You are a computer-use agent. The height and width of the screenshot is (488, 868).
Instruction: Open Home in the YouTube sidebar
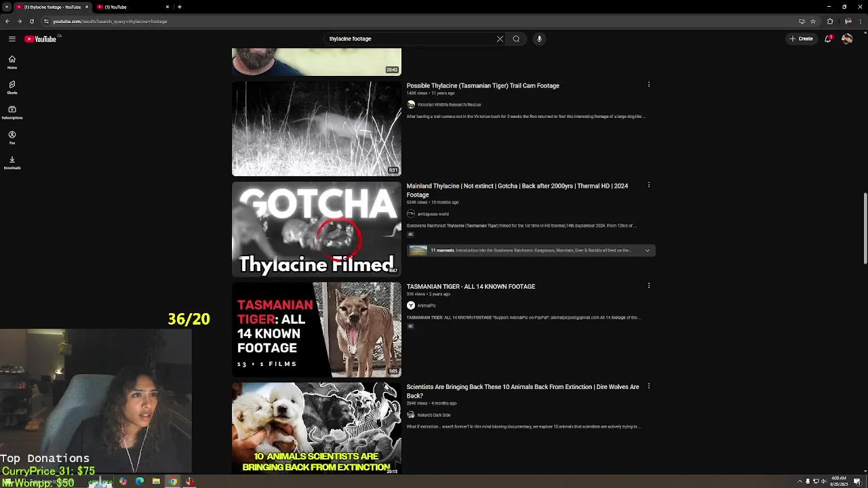(12, 62)
